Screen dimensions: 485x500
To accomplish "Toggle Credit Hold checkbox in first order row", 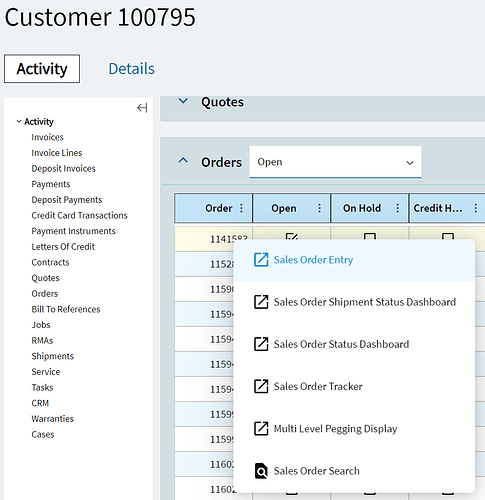I will click(x=448, y=237).
